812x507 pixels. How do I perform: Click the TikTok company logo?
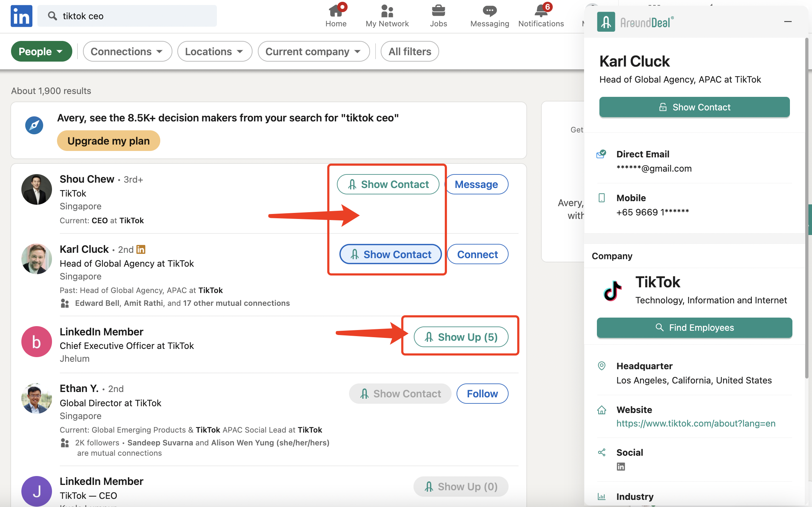613,291
